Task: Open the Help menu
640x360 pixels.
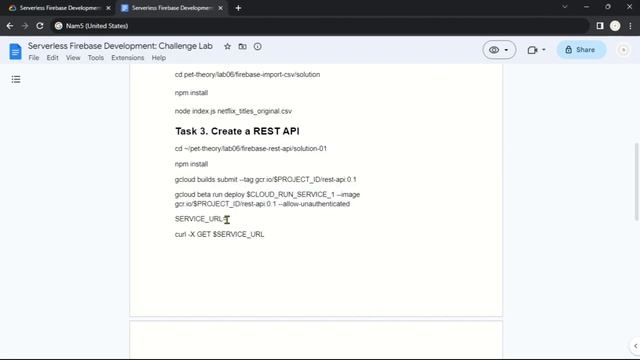Action: coord(159,58)
